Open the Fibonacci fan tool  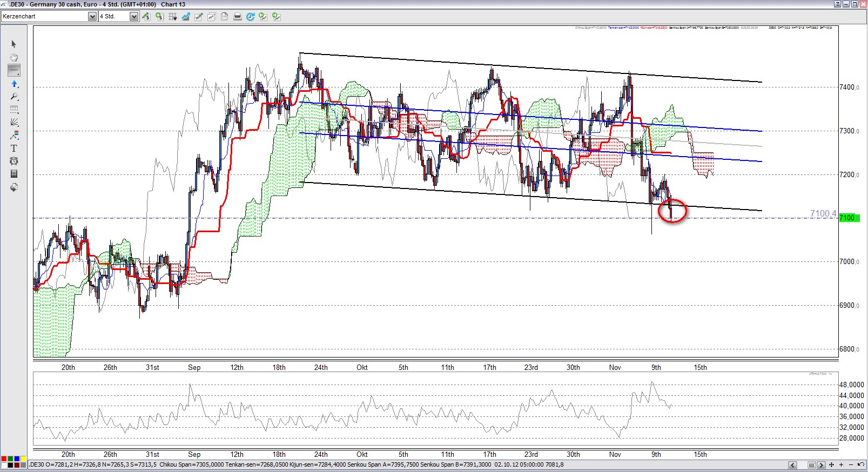14,122
